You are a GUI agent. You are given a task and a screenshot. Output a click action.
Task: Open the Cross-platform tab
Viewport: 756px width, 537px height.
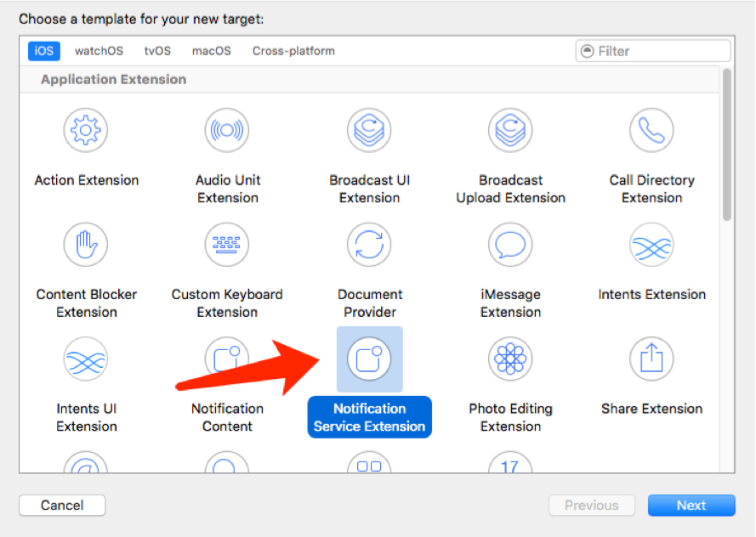click(293, 51)
